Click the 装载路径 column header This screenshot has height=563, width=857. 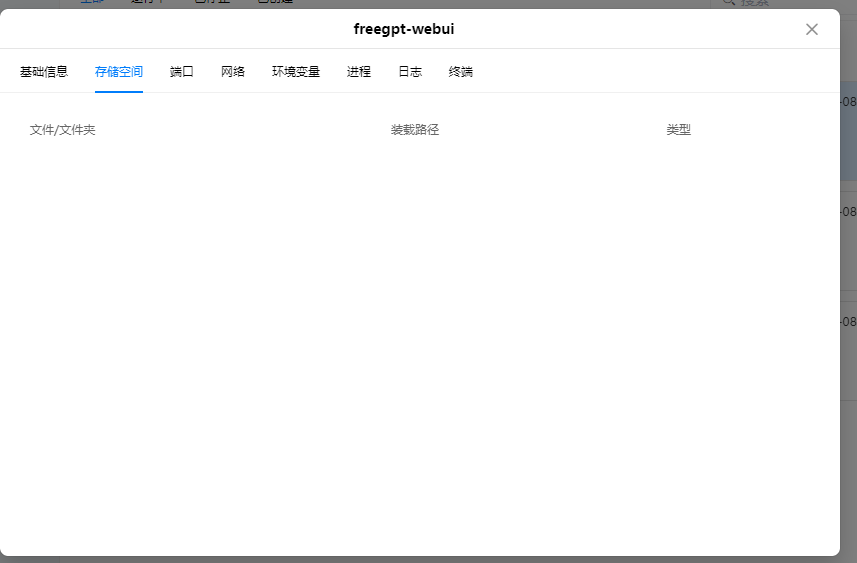[x=415, y=130]
